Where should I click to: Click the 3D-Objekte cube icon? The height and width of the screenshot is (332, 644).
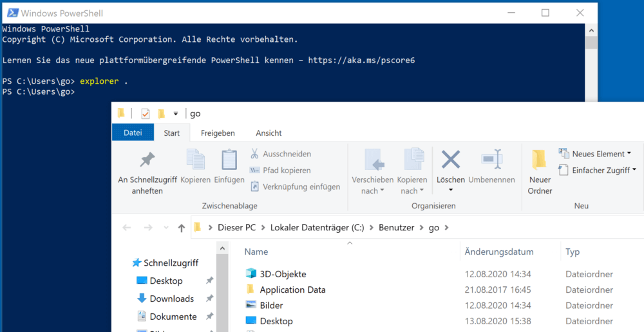click(x=251, y=273)
